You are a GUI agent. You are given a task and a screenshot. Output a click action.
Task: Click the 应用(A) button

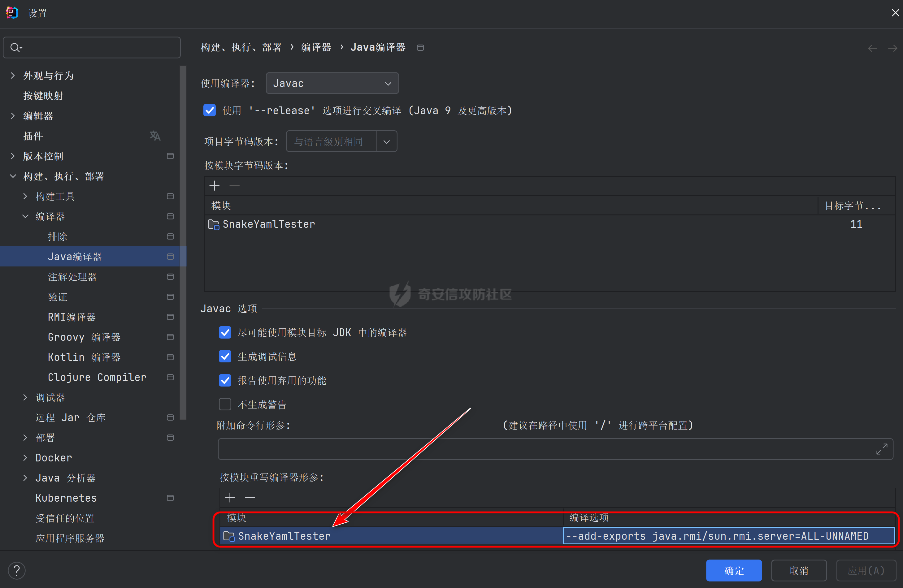(x=866, y=570)
